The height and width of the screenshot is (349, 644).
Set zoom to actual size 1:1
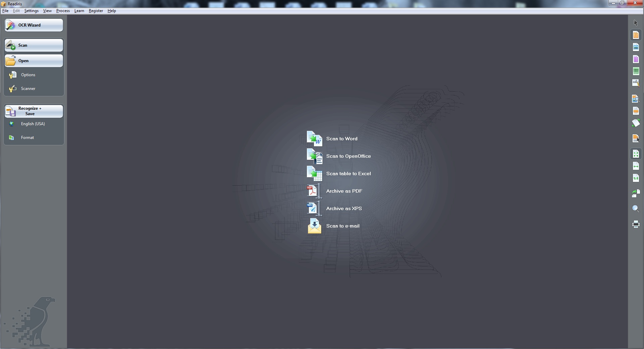(636, 178)
